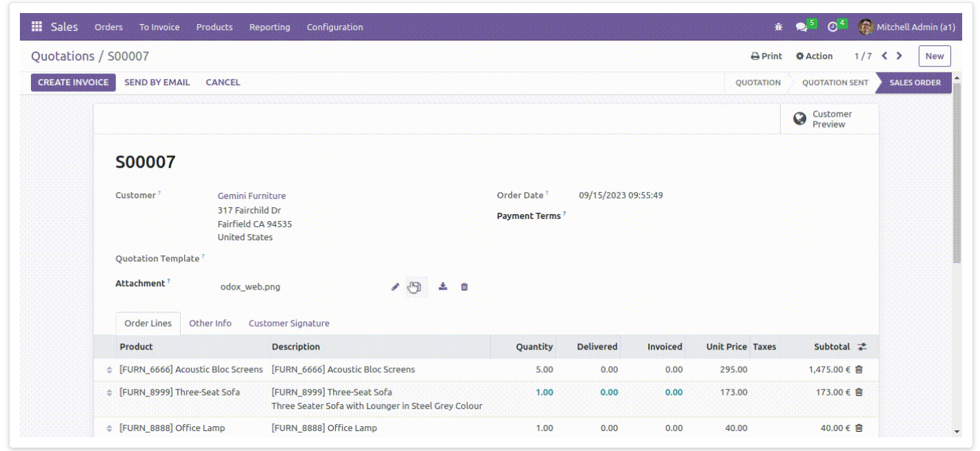Open the apps grid menu
Image resolution: width=980 pixels, height=451 pixels.
36,26
